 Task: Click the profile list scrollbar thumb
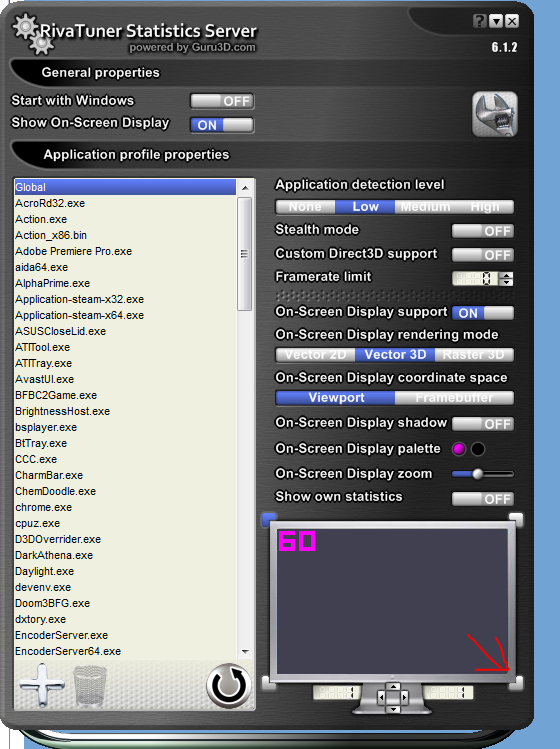pyautogui.click(x=245, y=254)
